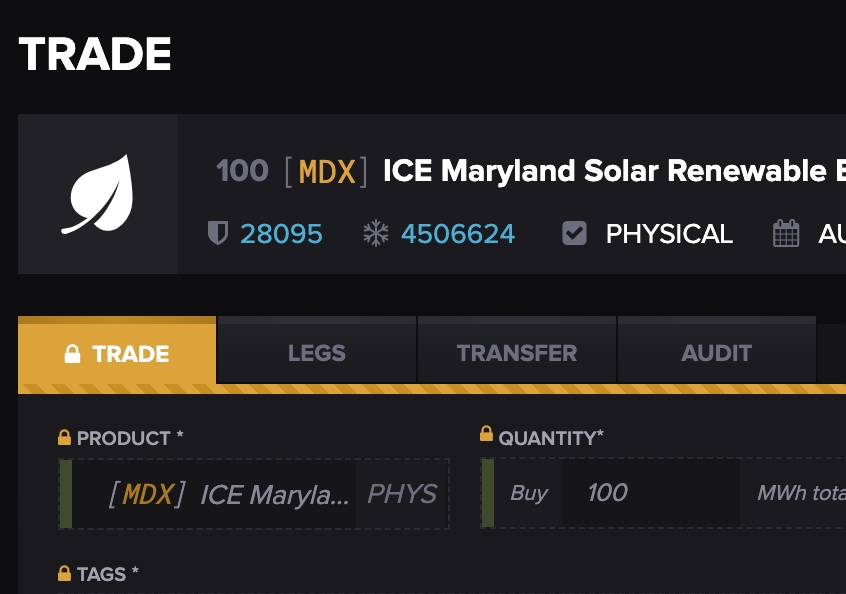Toggle the PHYSICAL checkbox in header

click(x=574, y=234)
